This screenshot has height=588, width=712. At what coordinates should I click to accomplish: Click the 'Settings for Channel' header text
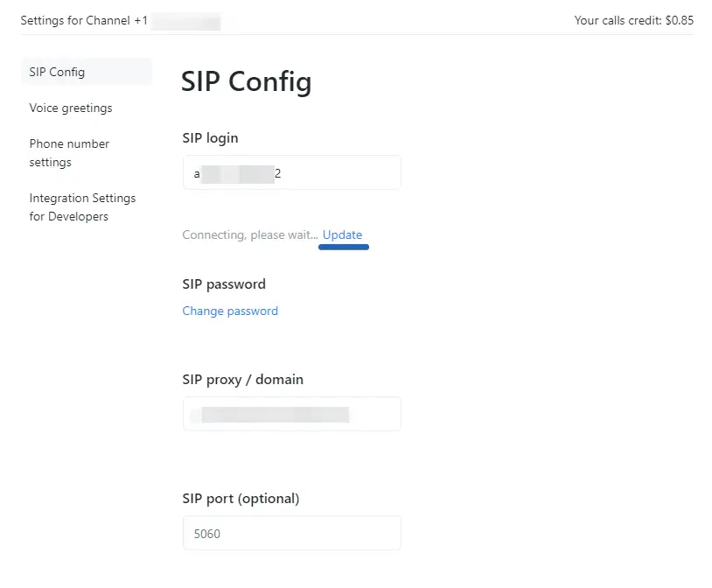(x=75, y=20)
